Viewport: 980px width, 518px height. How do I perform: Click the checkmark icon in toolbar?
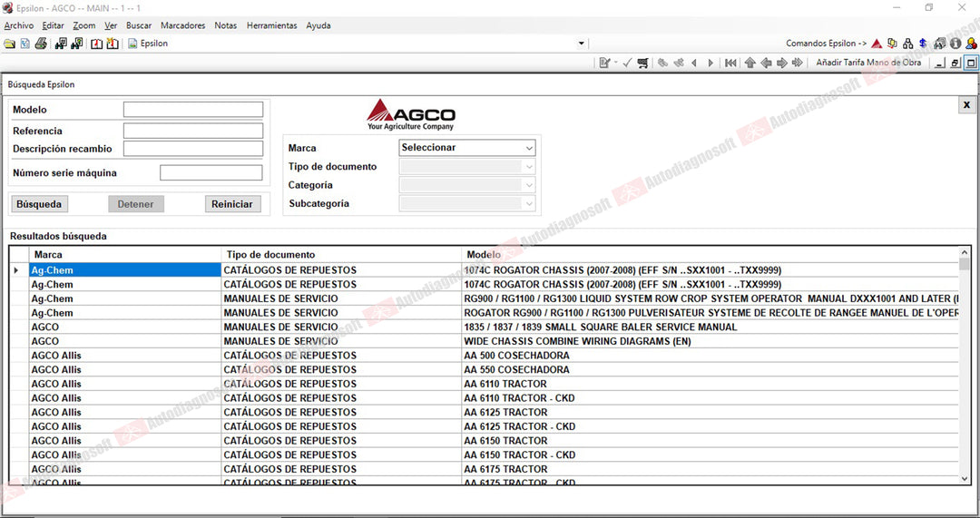pyautogui.click(x=627, y=64)
